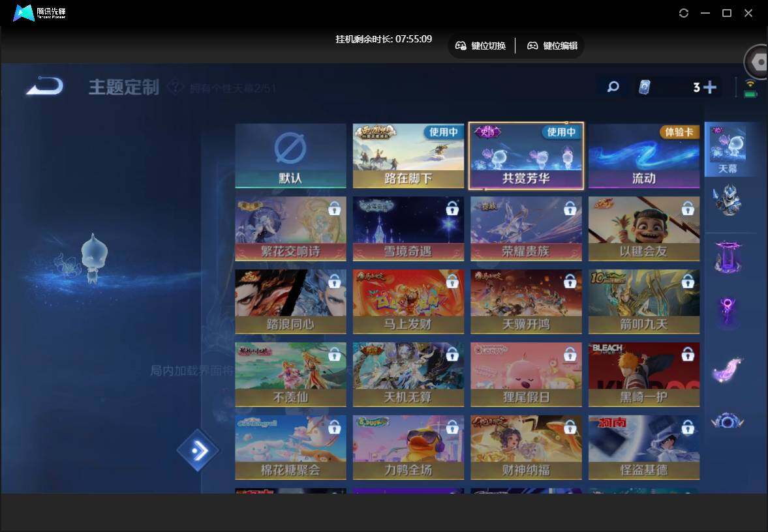Screen dimensions: 768x532
Task: Open 键位切换 key mapping switch
Action: pyautogui.click(x=480, y=46)
